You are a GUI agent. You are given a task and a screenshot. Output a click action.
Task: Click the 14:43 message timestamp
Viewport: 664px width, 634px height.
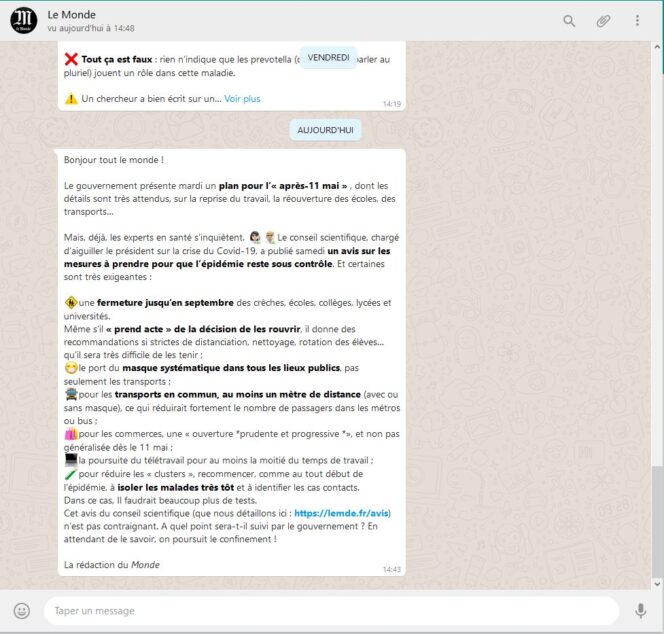391,569
